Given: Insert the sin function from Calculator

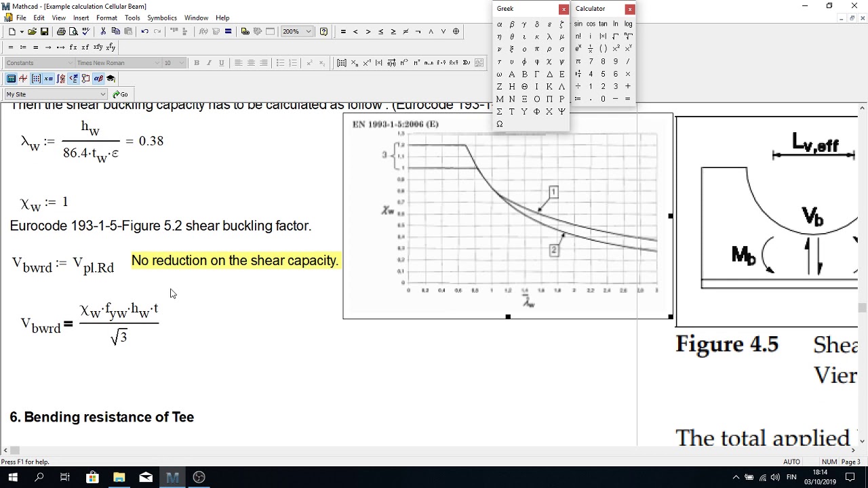Looking at the screenshot, I should tap(578, 24).
